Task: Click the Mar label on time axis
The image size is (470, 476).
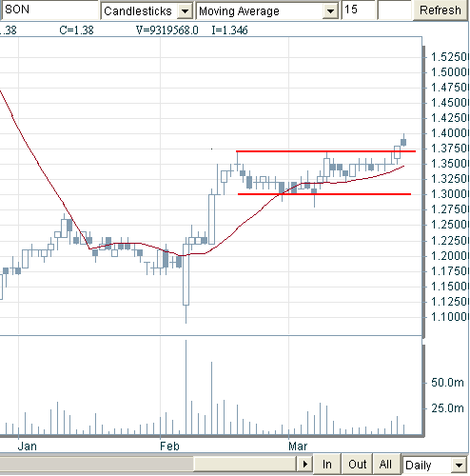Action: coord(298,446)
